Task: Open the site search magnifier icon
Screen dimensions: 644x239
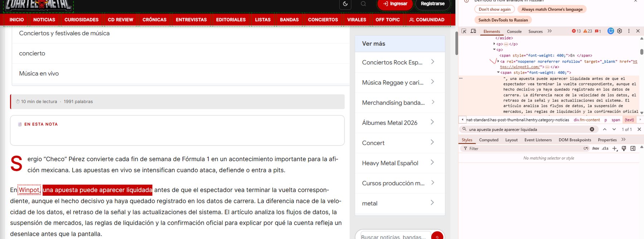Action: coord(364,4)
